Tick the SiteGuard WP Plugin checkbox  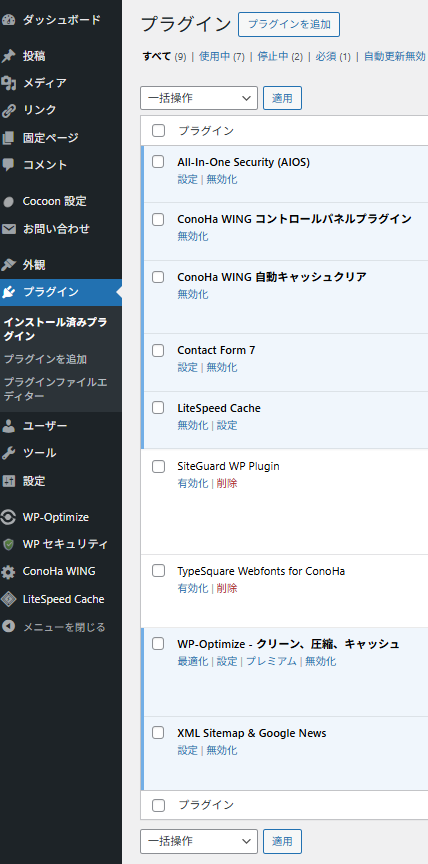click(x=158, y=467)
